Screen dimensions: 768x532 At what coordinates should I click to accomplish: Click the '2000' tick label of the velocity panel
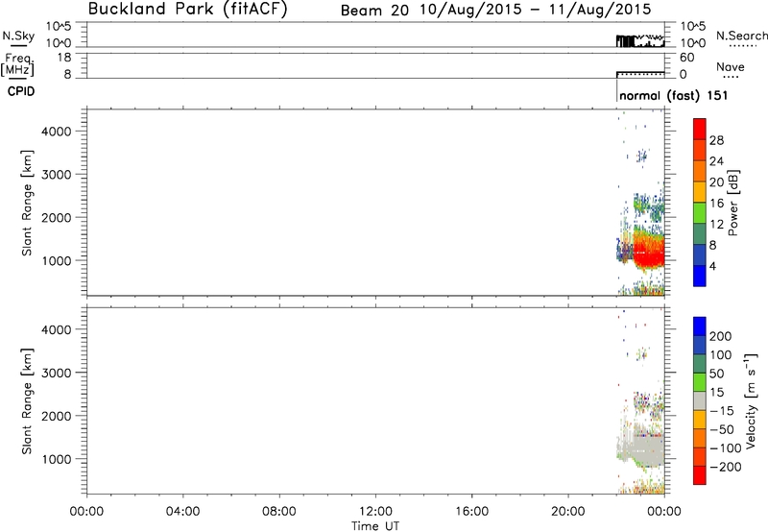pyautogui.click(x=57, y=416)
